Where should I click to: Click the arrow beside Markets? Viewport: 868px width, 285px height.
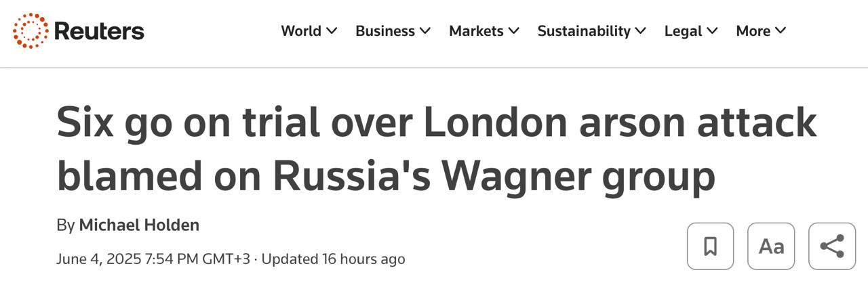coord(513,31)
